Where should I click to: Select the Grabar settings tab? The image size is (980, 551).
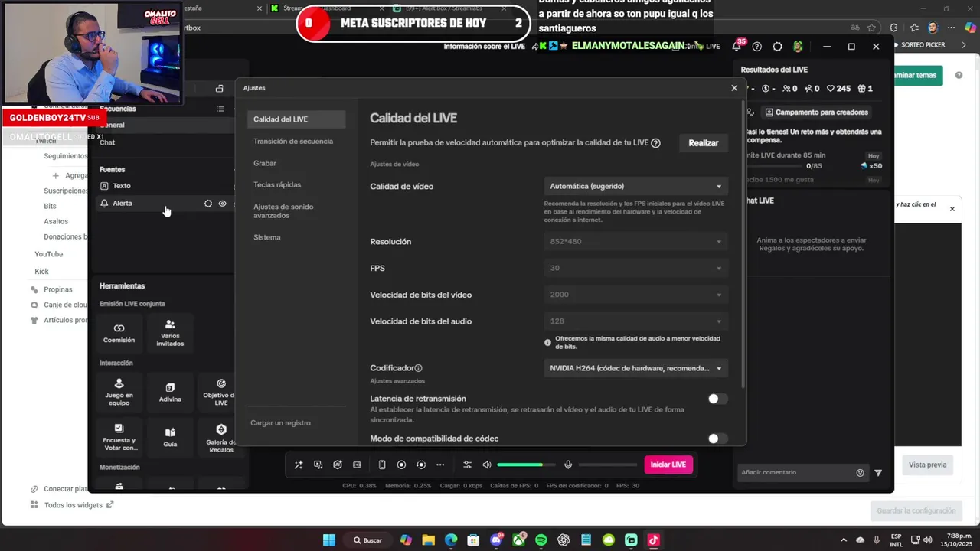click(296, 163)
